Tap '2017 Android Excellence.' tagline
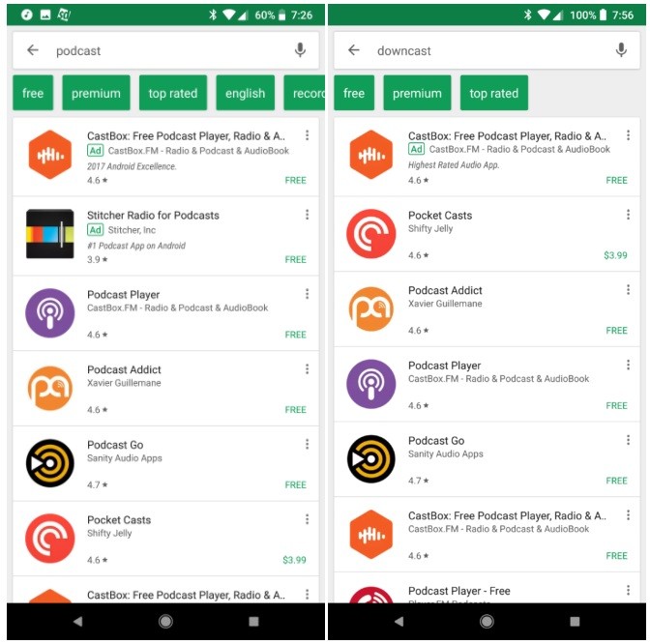650x644 pixels. [132, 166]
